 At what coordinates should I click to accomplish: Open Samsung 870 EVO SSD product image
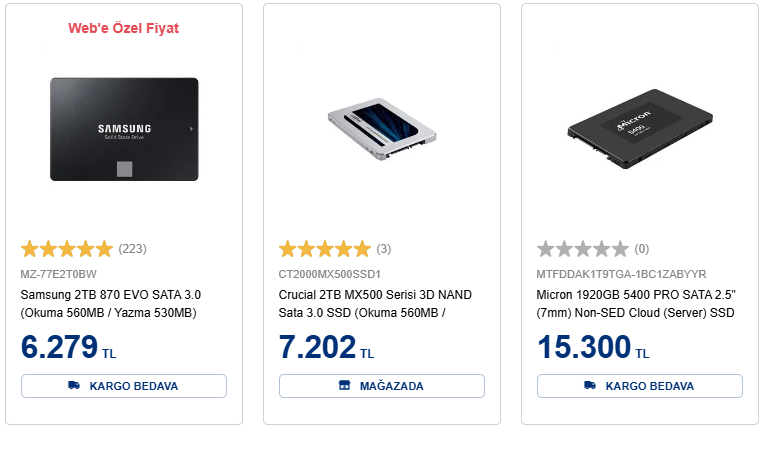[124, 130]
